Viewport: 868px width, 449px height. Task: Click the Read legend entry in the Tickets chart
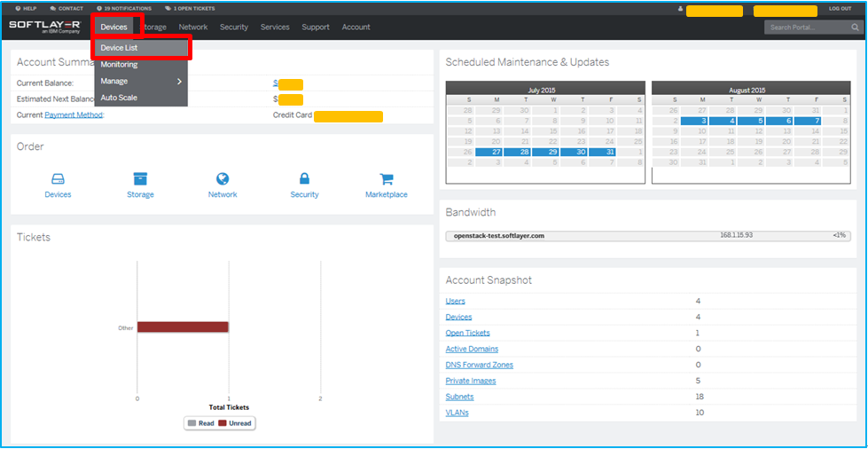[201, 423]
